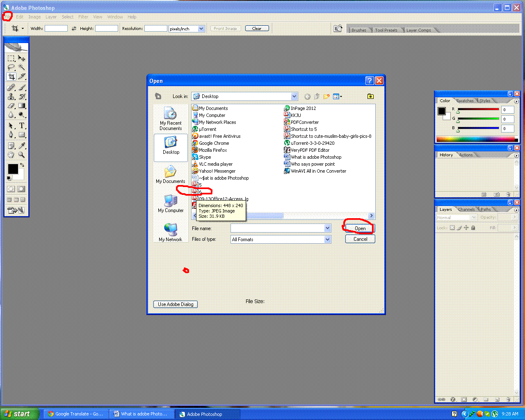Select the Eraser tool

pyautogui.click(x=11, y=106)
